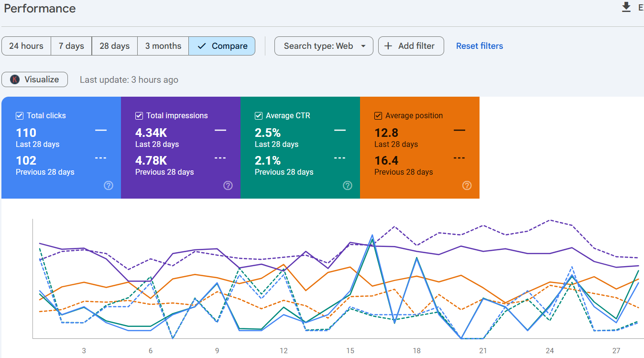
Task: Uncheck the Total clicks checkbox
Action: click(x=20, y=115)
